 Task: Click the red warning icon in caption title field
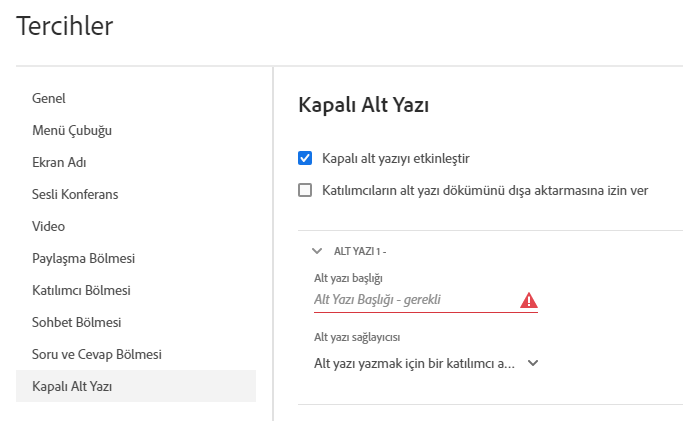click(x=529, y=300)
